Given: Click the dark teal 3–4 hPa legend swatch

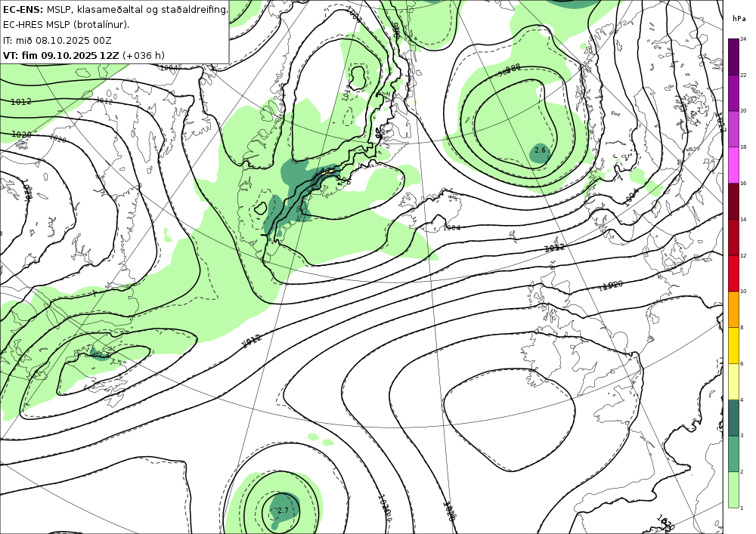Looking at the screenshot, I should (x=733, y=418).
